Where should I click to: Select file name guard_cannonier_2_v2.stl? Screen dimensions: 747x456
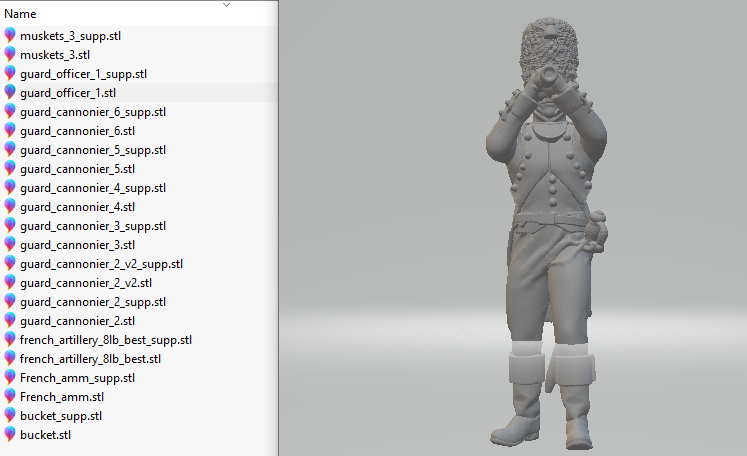(86, 284)
